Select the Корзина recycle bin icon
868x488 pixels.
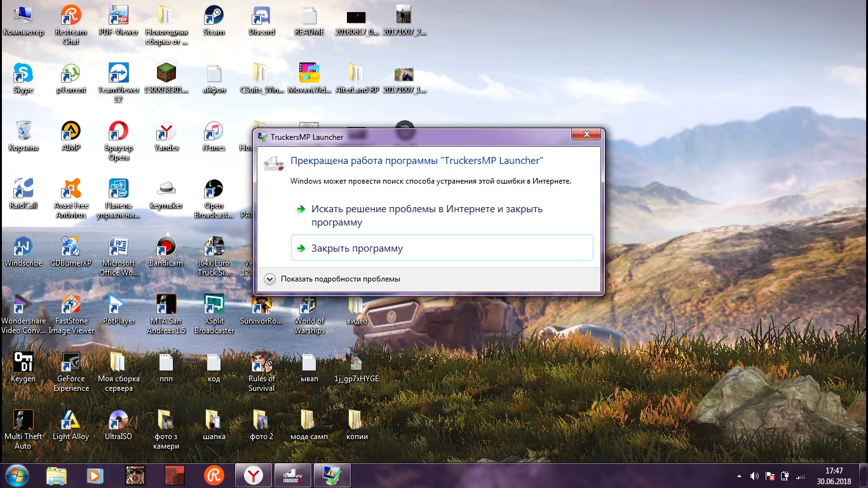point(24,137)
